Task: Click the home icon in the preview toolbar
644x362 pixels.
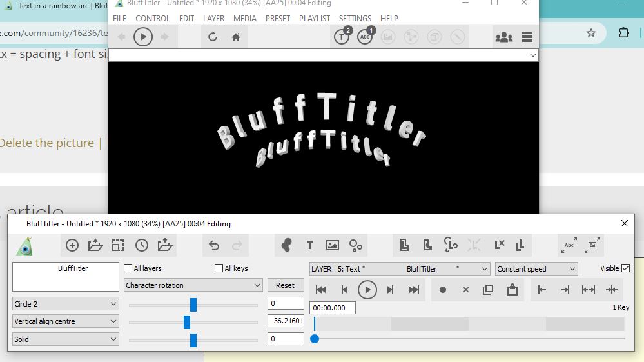Action: click(x=236, y=37)
